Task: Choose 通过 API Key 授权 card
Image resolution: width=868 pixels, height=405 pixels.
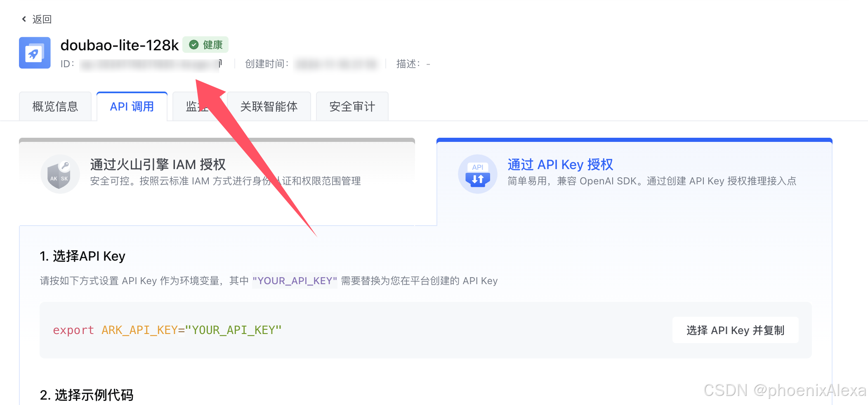Action: tap(634, 181)
